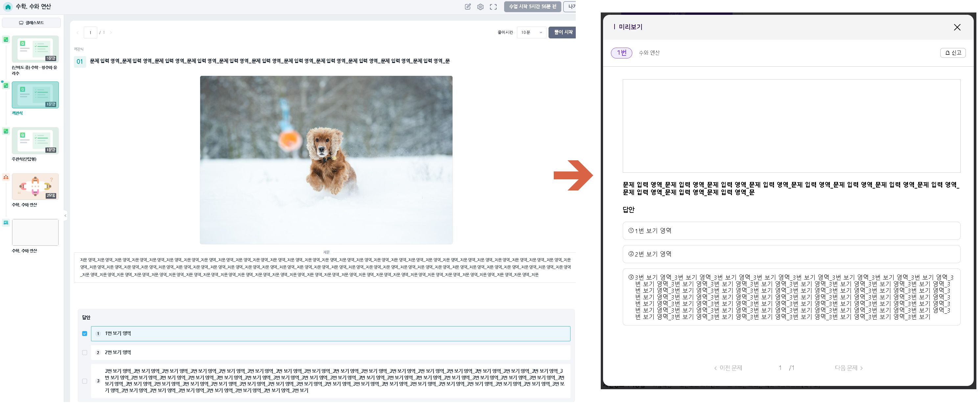The image size is (980, 404).
Task: Close the 미리보기 preview dialog
Action: pyautogui.click(x=957, y=27)
